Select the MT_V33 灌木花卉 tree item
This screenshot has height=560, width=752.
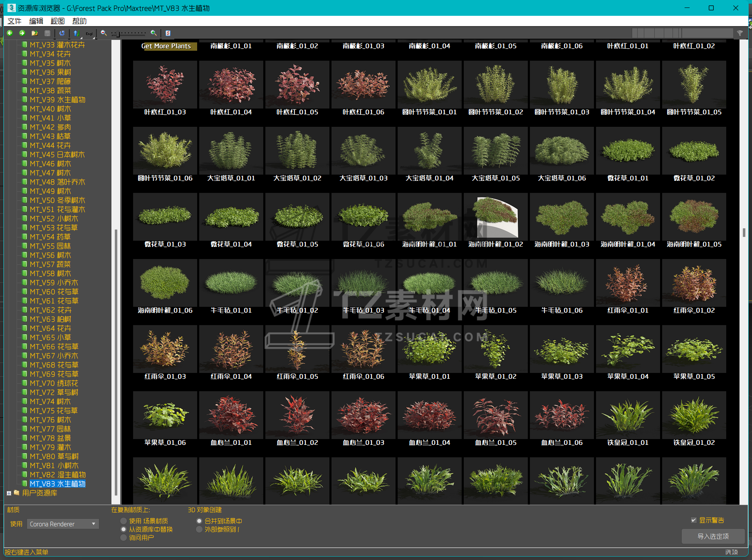pyautogui.click(x=57, y=45)
